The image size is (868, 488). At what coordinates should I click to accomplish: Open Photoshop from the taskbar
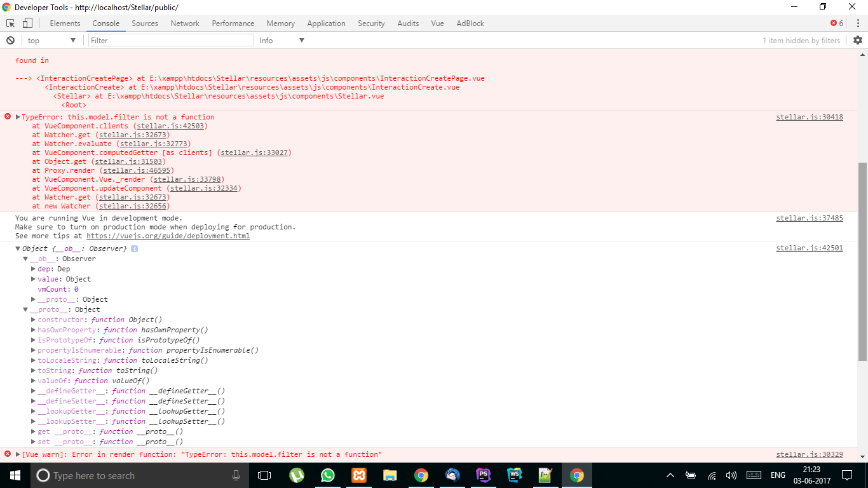(x=483, y=475)
